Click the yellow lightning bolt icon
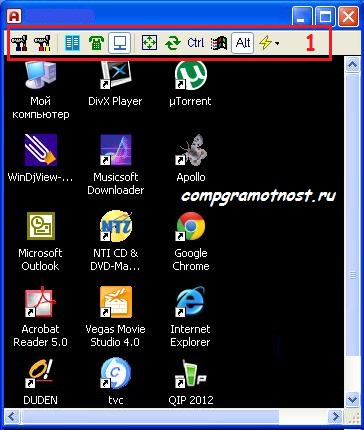Image resolution: width=364 pixels, height=430 pixels. click(x=265, y=43)
